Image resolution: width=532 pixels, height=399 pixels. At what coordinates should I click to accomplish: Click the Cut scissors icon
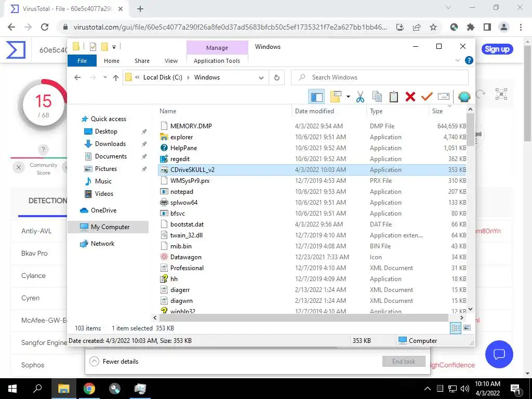pos(361,97)
